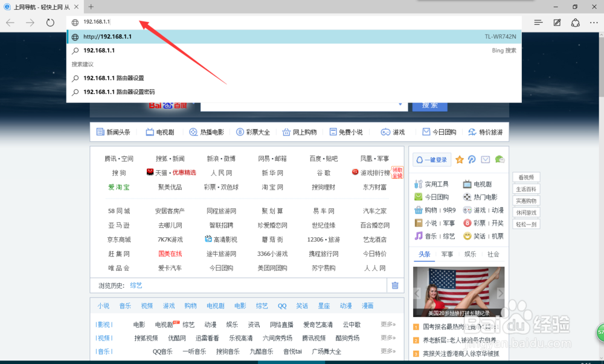Open the 12306·旅游 link
604x364 pixels.
[324, 239]
